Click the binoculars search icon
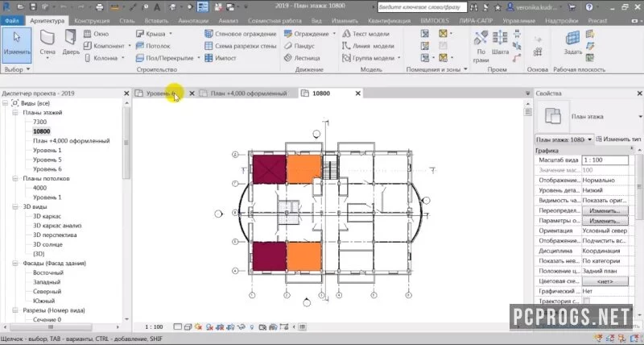 click(x=473, y=7)
